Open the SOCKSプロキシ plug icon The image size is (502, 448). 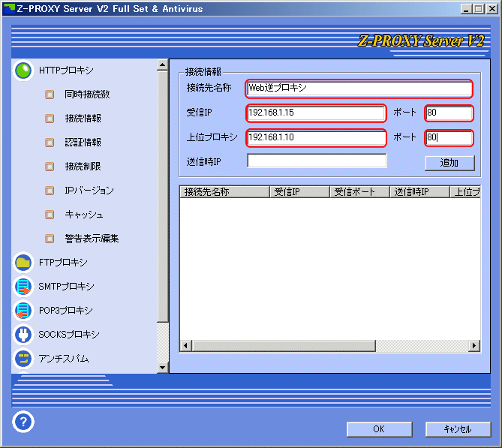[x=23, y=335]
